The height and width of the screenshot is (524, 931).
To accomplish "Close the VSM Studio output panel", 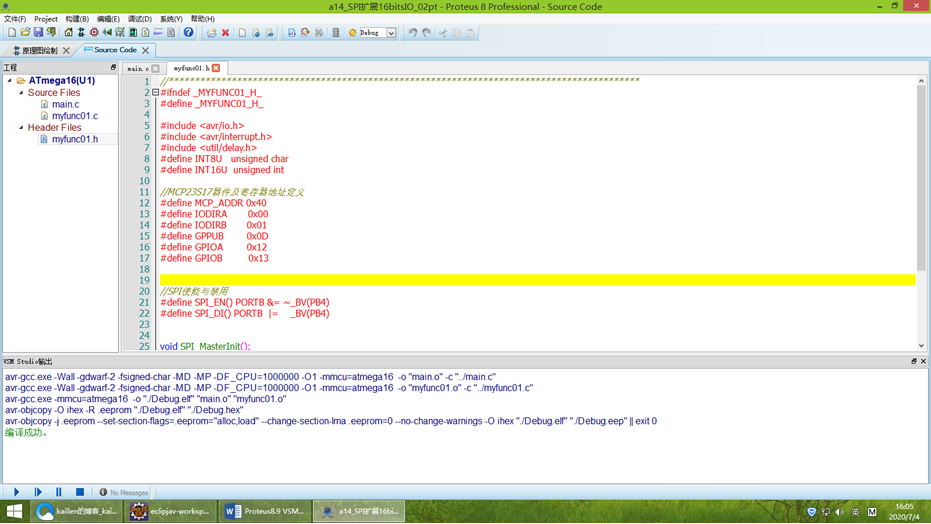I will (923, 361).
